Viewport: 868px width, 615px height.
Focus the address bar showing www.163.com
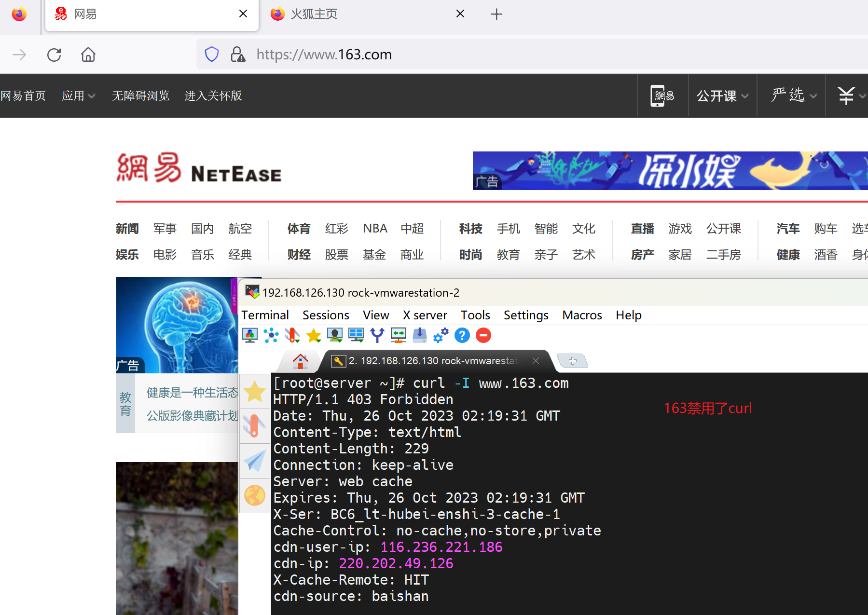pos(434,55)
